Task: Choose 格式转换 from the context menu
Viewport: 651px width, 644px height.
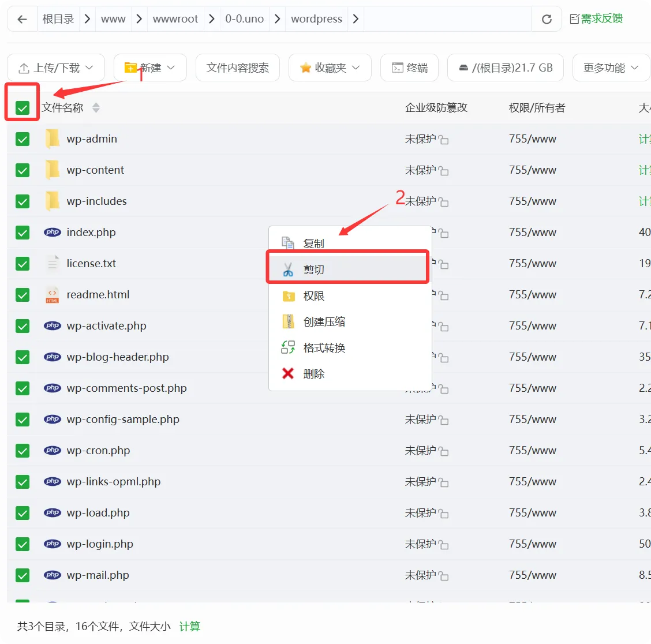Action: (325, 347)
